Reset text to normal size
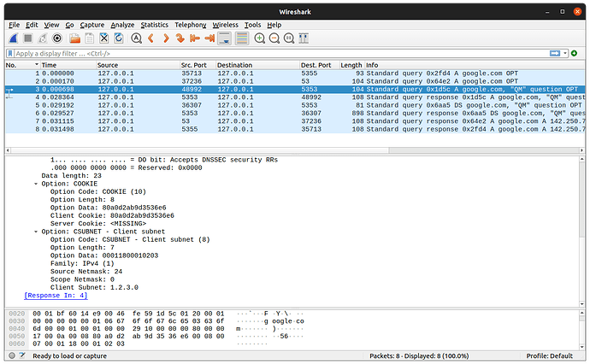This screenshot has height=364, width=590. click(289, 38)
